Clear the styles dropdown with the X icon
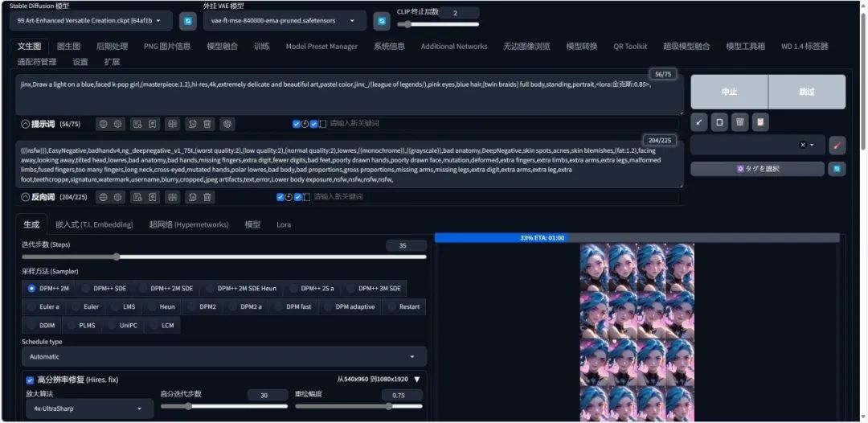The image size is (868, 423). coord(803,145)
